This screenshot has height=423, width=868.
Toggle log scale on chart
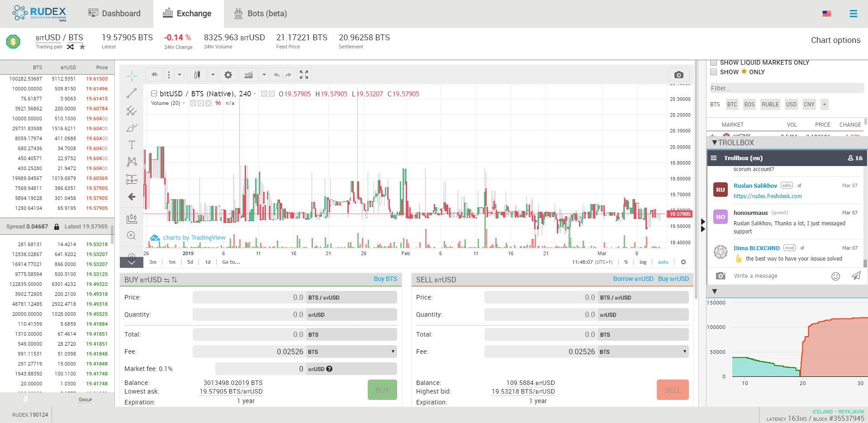tap(643, 262)
